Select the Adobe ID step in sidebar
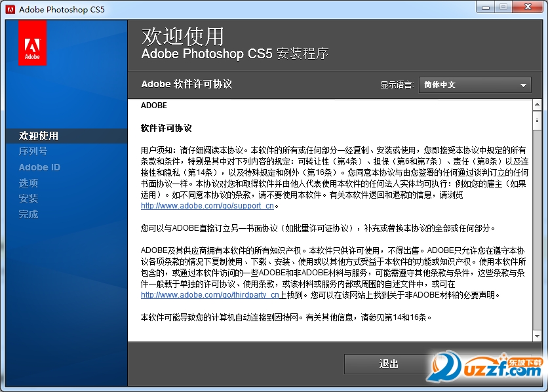The width and height of the screenshot is (548, 392). 39,167
